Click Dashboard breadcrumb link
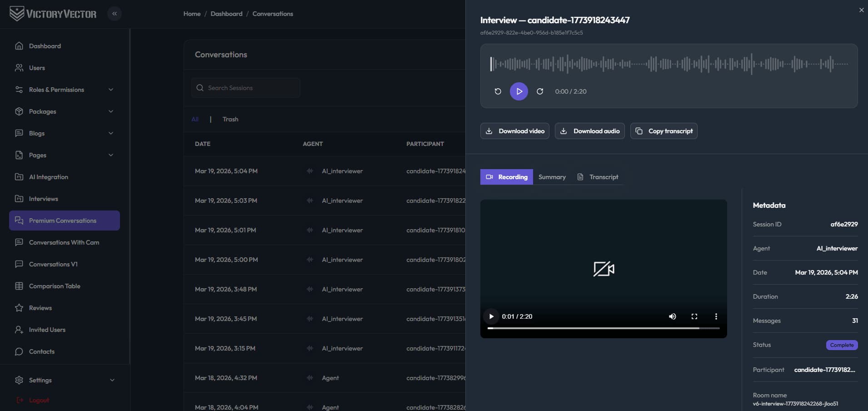 226,14
